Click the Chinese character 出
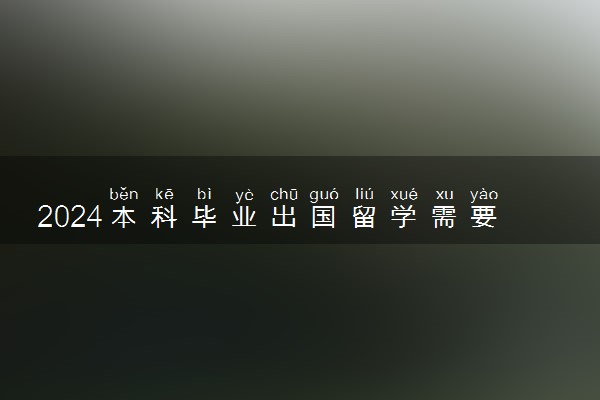Viewport: 600px width, 400px height. (284, 217)
